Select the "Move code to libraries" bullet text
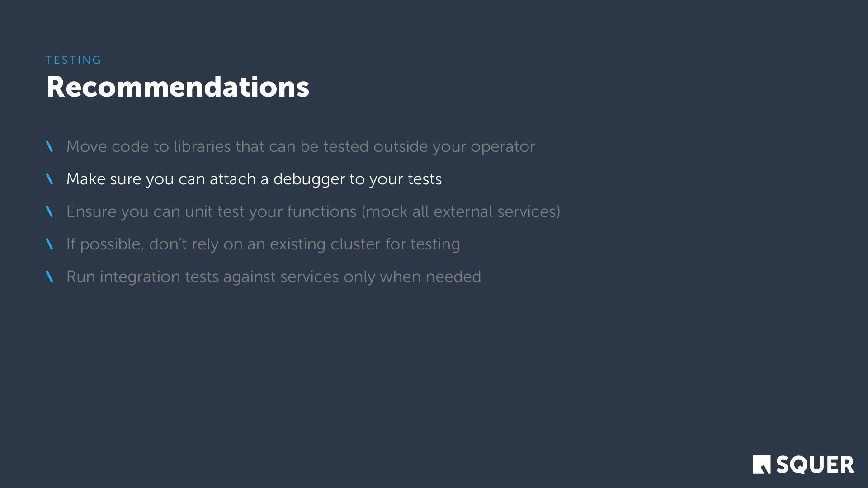The width and height of the screenshot is (868, 488). [300, 146]
